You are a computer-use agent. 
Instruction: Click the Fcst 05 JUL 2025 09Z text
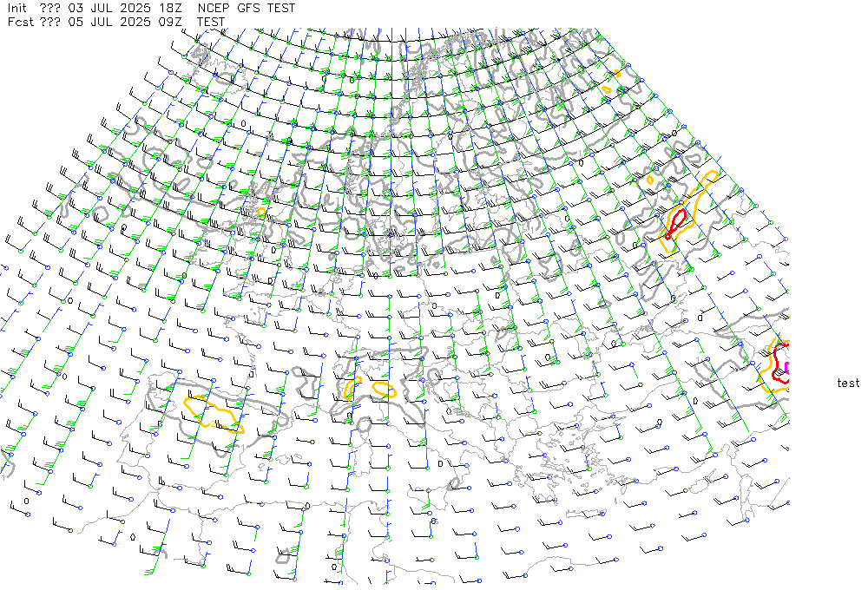tap(95, 23)
